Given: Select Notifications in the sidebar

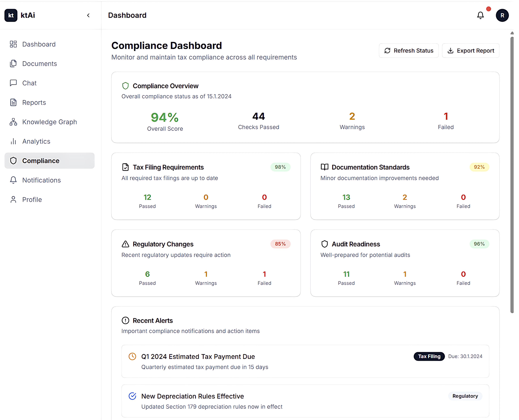Looking at the screenshot, I should pyautogui.click(x=41, y=180).
